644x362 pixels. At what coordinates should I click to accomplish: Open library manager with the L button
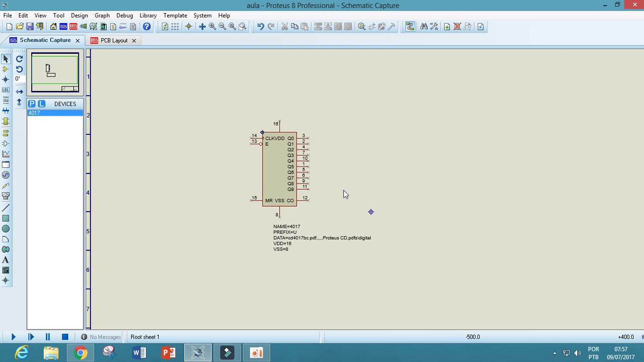coord(42,104)
